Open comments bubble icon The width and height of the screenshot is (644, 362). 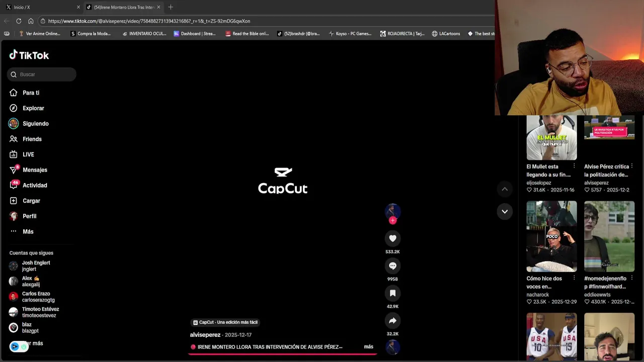[x=392, y=265]
